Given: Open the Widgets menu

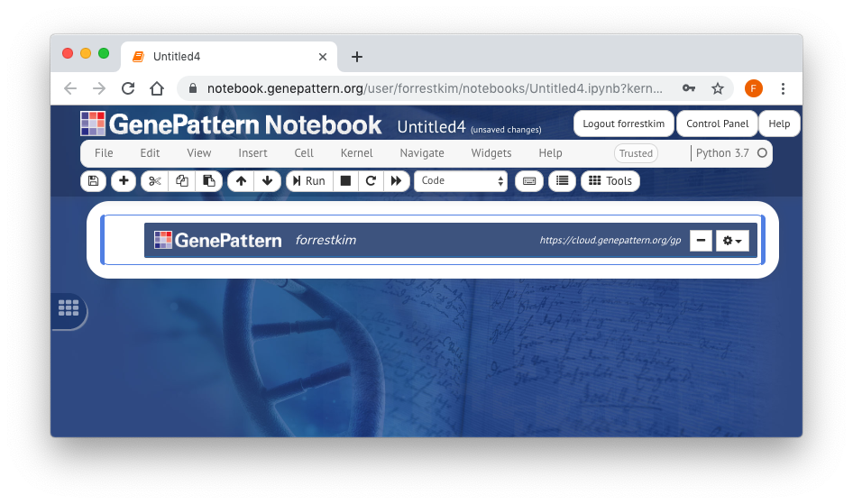Looking at the screenshot, I should coord(491,153).
